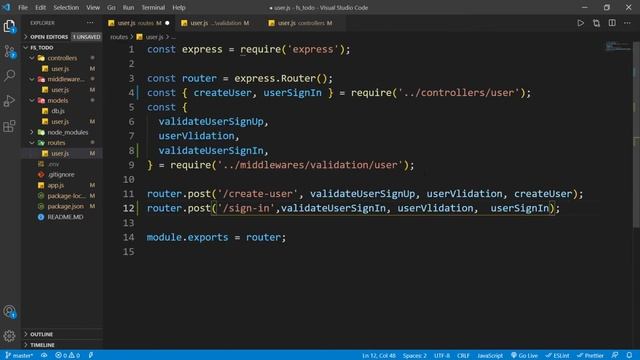Screen dimensions: 640x360
Task: Open the Manage gear settings icon
Action: pyautogui.click(x=9, y=336)
